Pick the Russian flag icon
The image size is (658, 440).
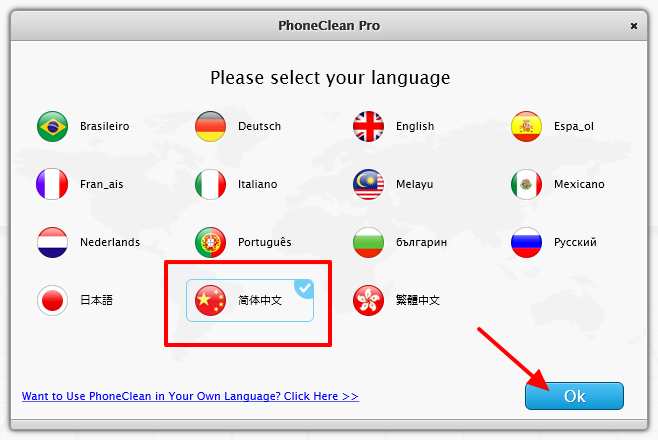click(526, 242)
